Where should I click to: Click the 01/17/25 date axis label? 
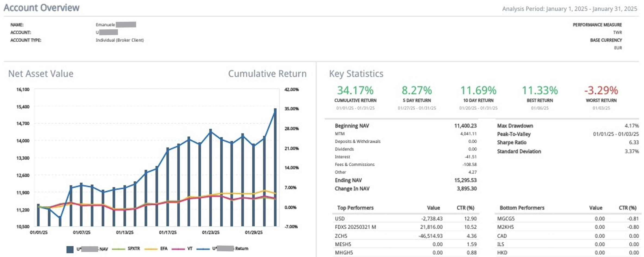(168, 233)
